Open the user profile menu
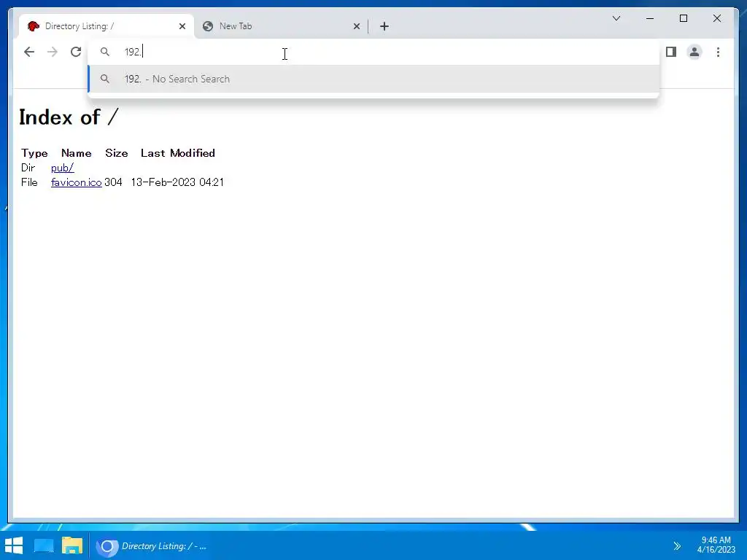The width and height of the screenshot is (747, 560). tap(694, 52)
